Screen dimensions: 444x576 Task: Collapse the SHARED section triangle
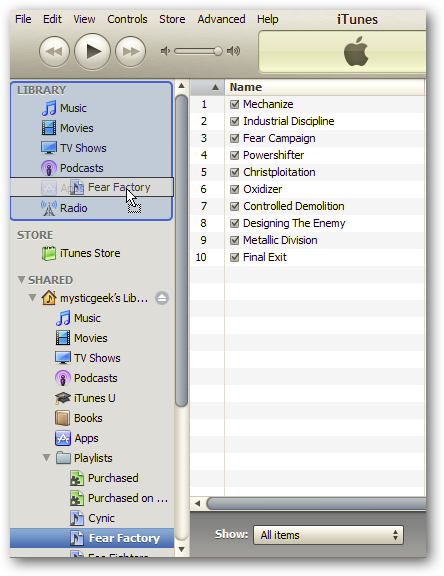(21, 280)
